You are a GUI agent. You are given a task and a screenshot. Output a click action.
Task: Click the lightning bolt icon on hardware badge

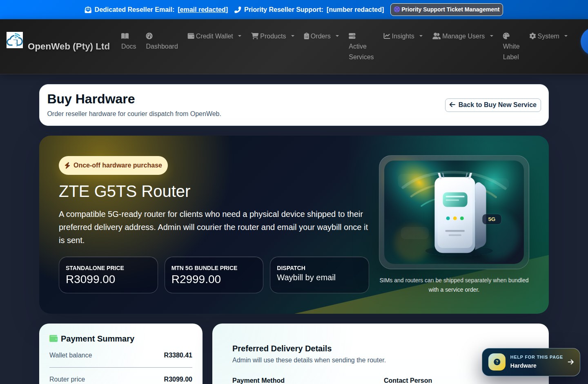coord(67,165)
